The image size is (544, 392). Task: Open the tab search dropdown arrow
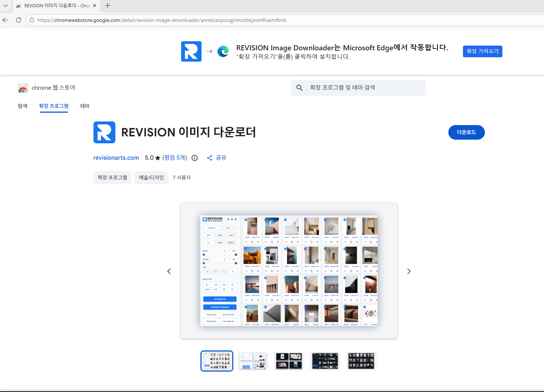(x=5, y=5)
